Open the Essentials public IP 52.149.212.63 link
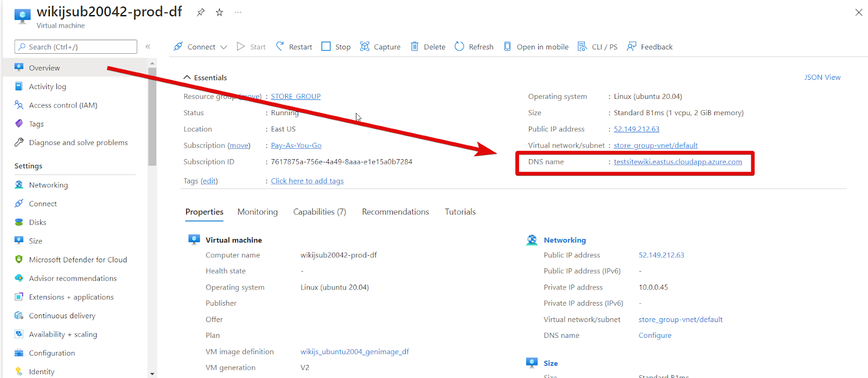The height and width of the screenshot is (378, 868). [x=636, y=129]
